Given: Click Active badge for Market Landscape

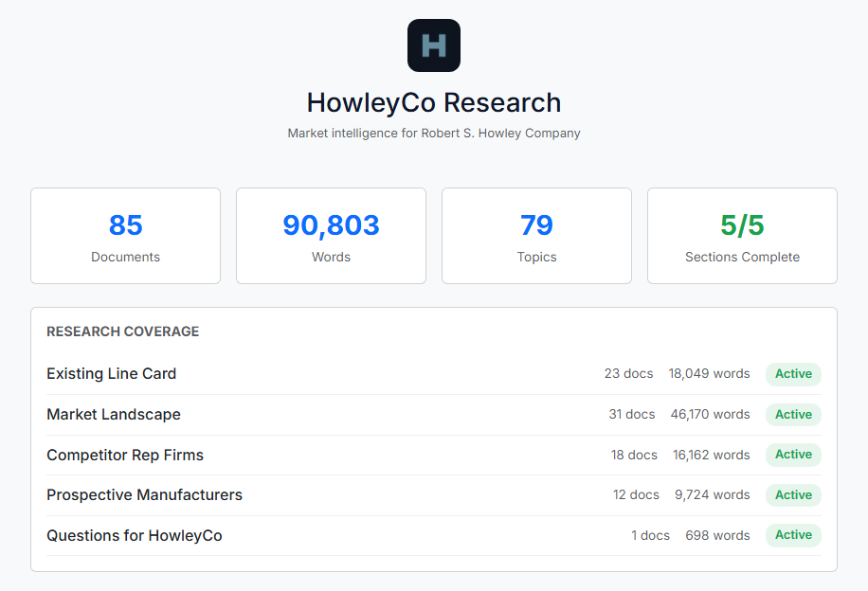Looking at the screenshot, I should click(x=793, y=415).
